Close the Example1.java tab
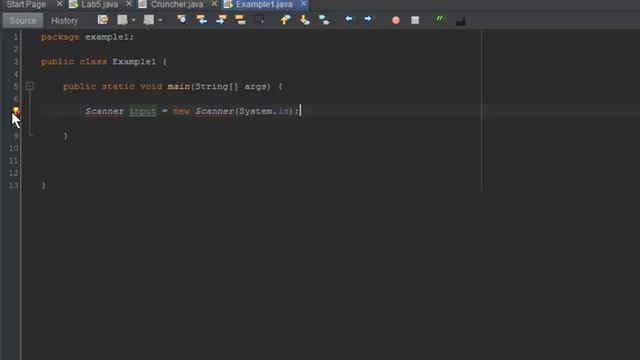The width and height of the screenshot is (640, 360). [303, 4]
